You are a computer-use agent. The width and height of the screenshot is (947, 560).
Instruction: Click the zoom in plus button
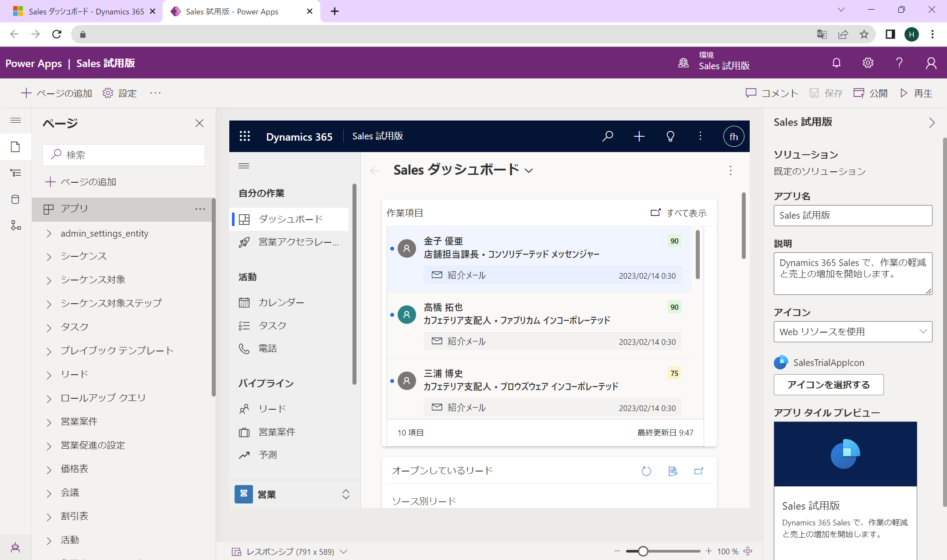[708, 551]
